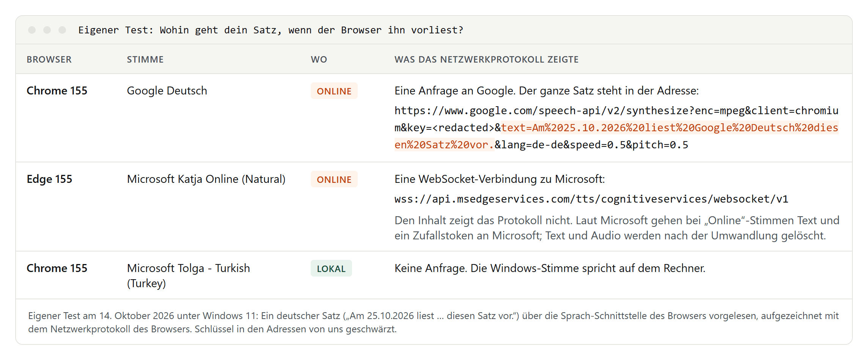Click the '&lang=de-de&speed=0.5&pitch=0.5' parameters
868x360 pixels.
pyautogui.click(x=591, y=145)
